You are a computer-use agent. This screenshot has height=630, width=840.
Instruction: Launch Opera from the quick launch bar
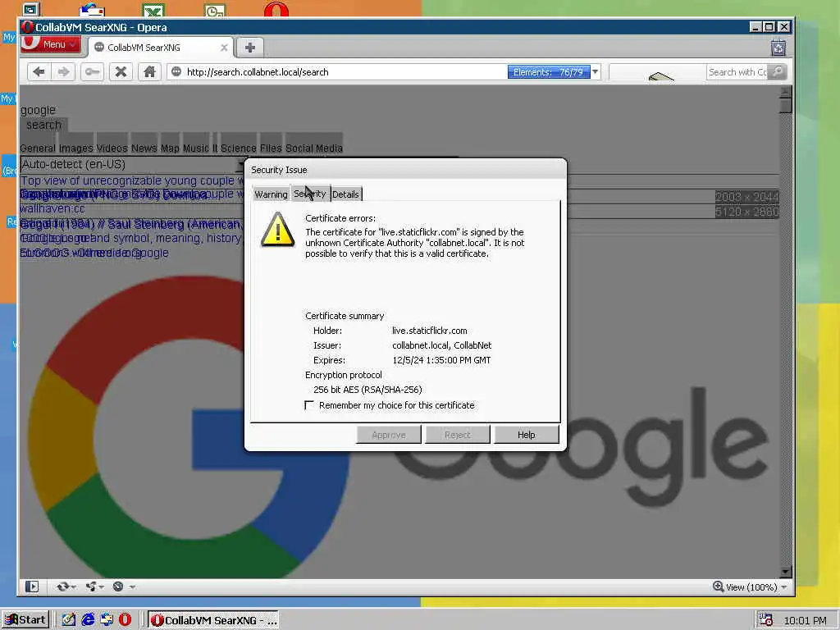click(125, 620)
